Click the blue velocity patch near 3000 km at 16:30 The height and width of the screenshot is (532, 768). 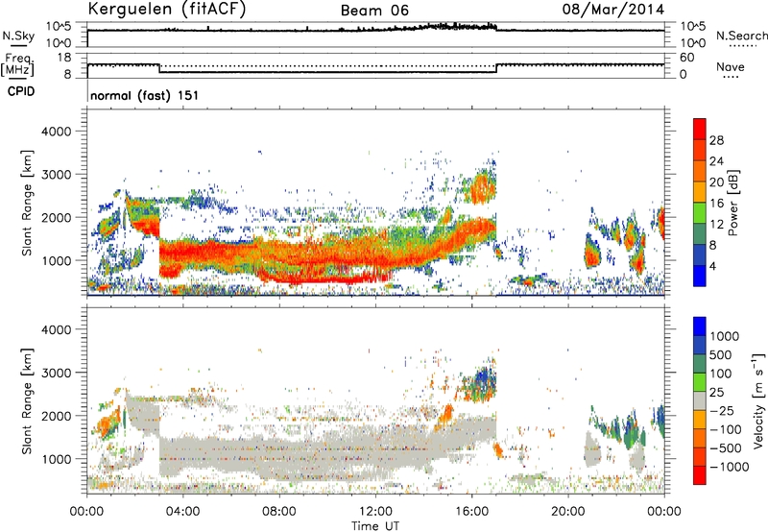(485, 378)
